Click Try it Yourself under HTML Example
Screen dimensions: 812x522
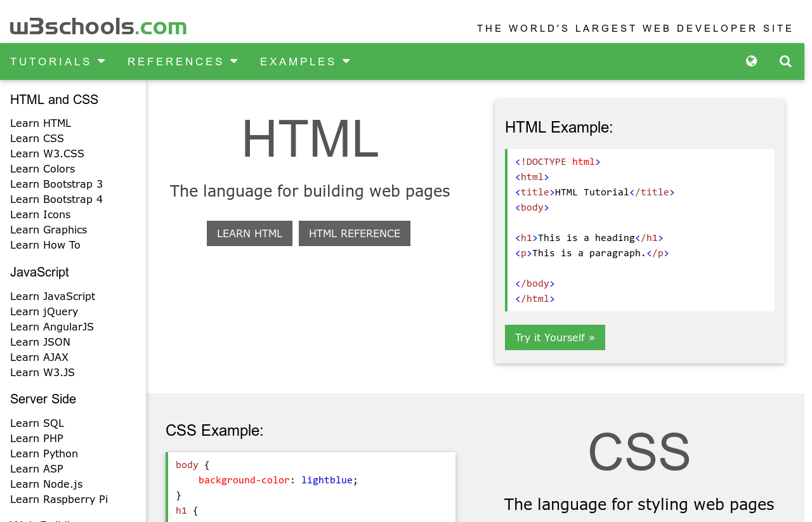(555, 337)
